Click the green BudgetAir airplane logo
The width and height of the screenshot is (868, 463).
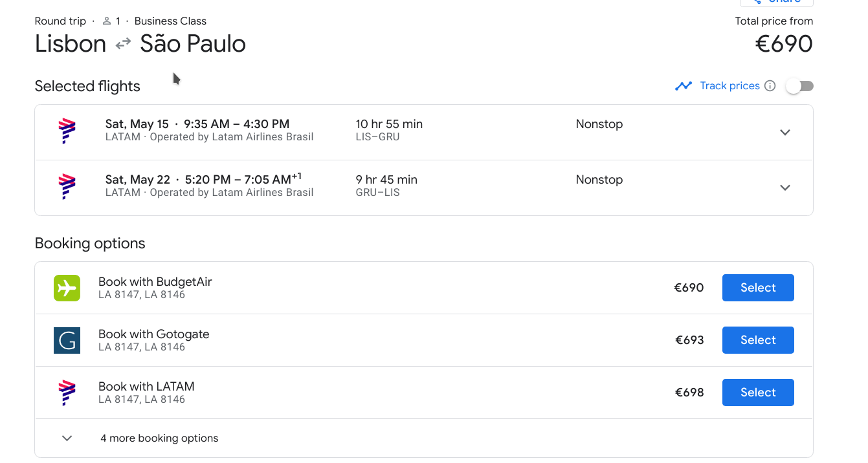tap(67, 288)
